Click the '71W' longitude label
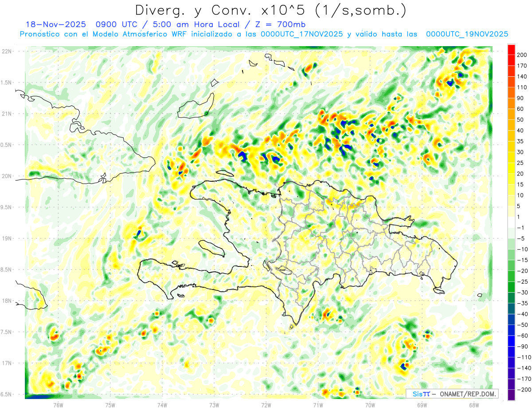This screenshot has height=411, width=532. click(318, 404)
